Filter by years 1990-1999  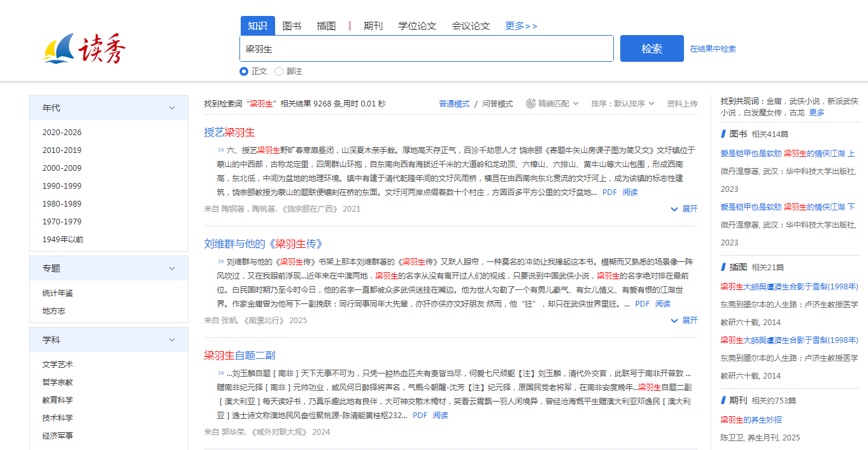62,186
